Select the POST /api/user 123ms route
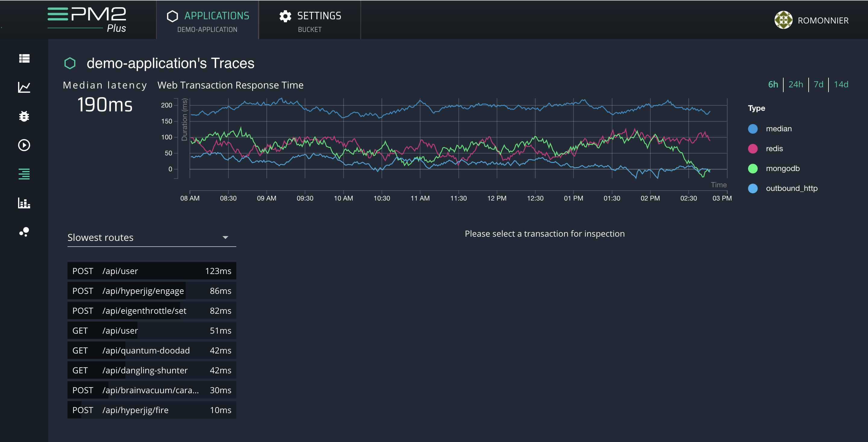Screen dimensions: 868x442 [152, 271]
